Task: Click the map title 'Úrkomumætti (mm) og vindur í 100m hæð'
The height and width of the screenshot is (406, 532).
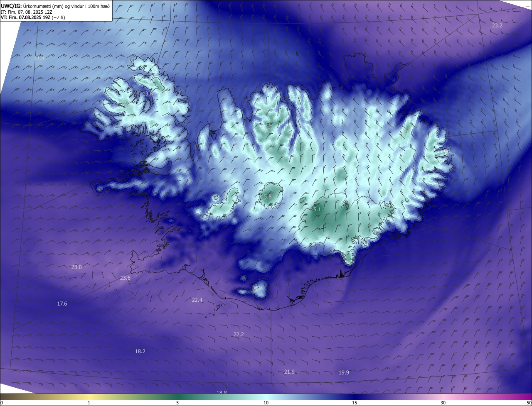Action: point(66,6)
